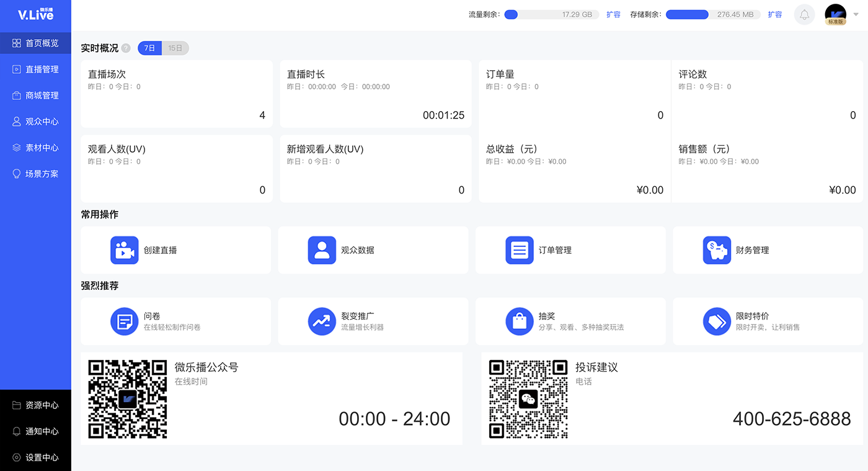Viewport: 868px width, 471px height.
Task: Click the 问卷 questionnaire icon
Action: (124, 321)
